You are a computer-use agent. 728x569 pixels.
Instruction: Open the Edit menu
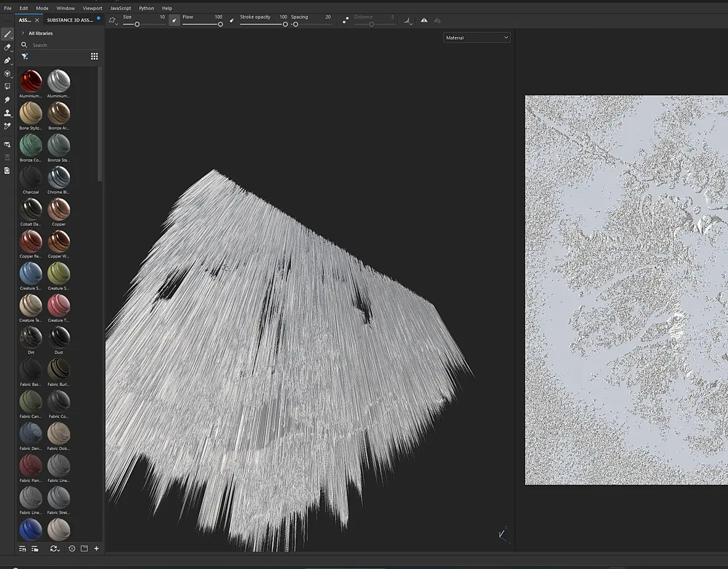pyautogui.click(x=23, y=8)
